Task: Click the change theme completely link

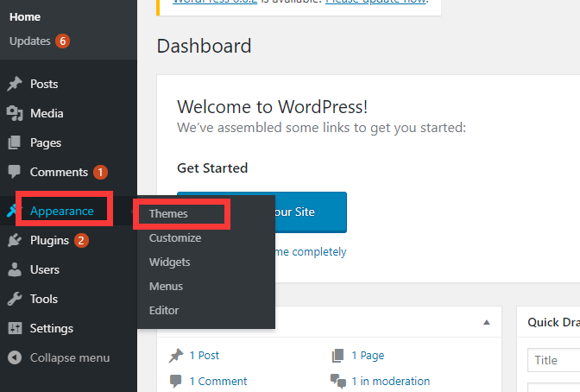Action: 311,252
